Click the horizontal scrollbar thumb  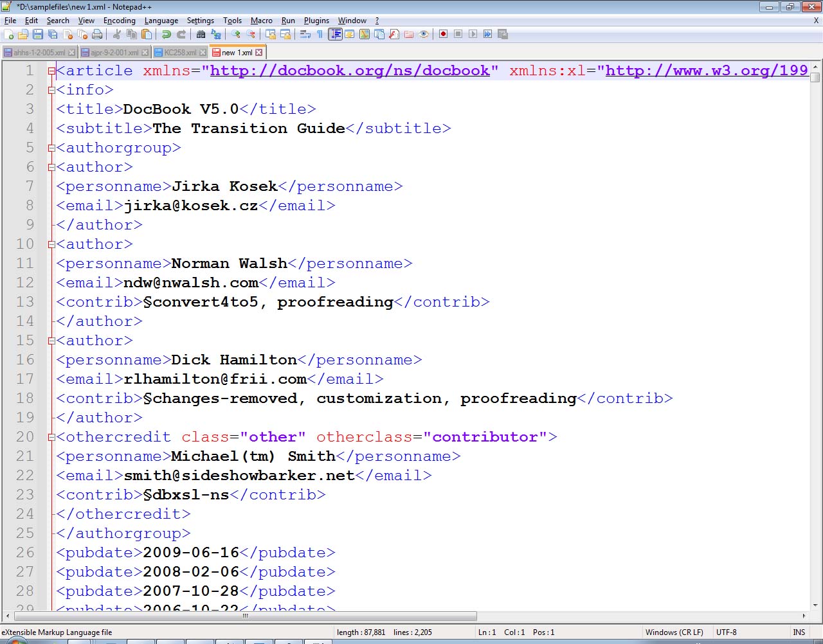point(244,616)
